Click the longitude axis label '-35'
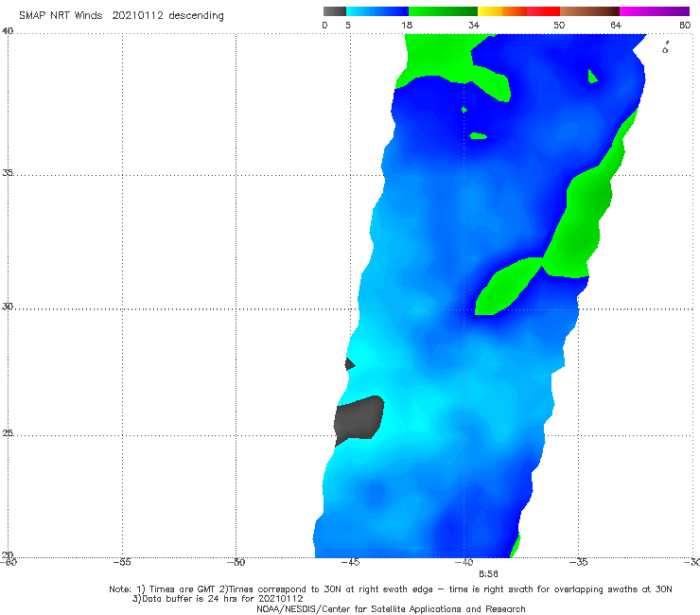700x615 pixels. pyautogui.click(x=578, y=562)
